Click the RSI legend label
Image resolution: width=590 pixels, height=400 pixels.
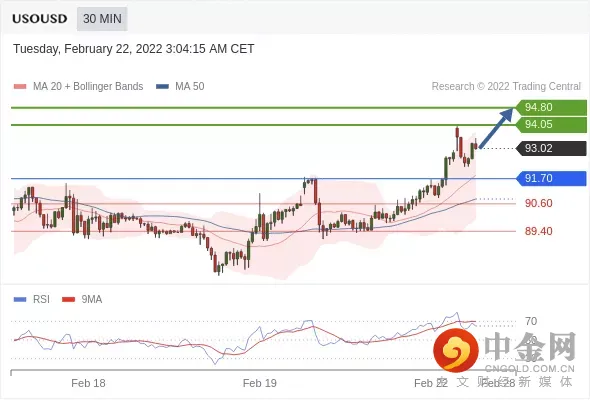click(41, 300)
